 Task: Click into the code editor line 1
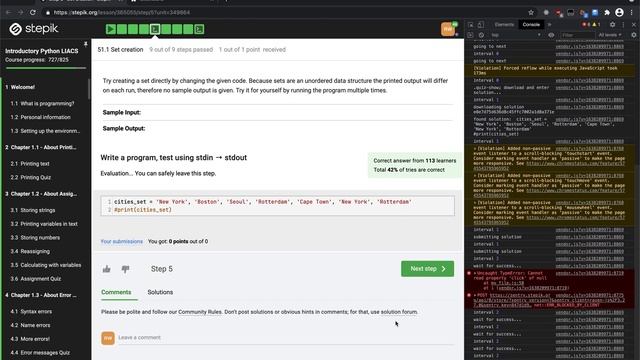pyautogui.click(x=283, y=202)
